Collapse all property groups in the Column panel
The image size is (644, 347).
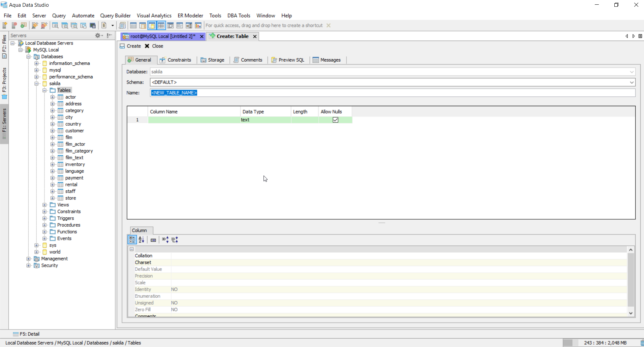[x=175, y=240]
